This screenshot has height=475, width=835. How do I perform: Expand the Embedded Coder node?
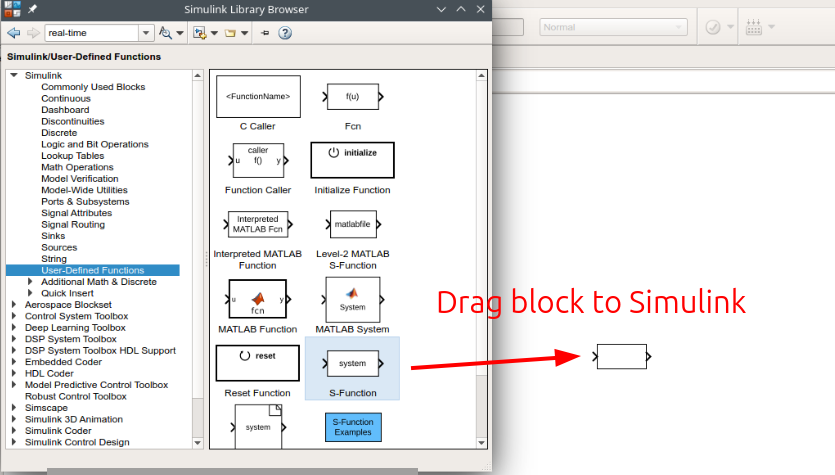(14, 362)
